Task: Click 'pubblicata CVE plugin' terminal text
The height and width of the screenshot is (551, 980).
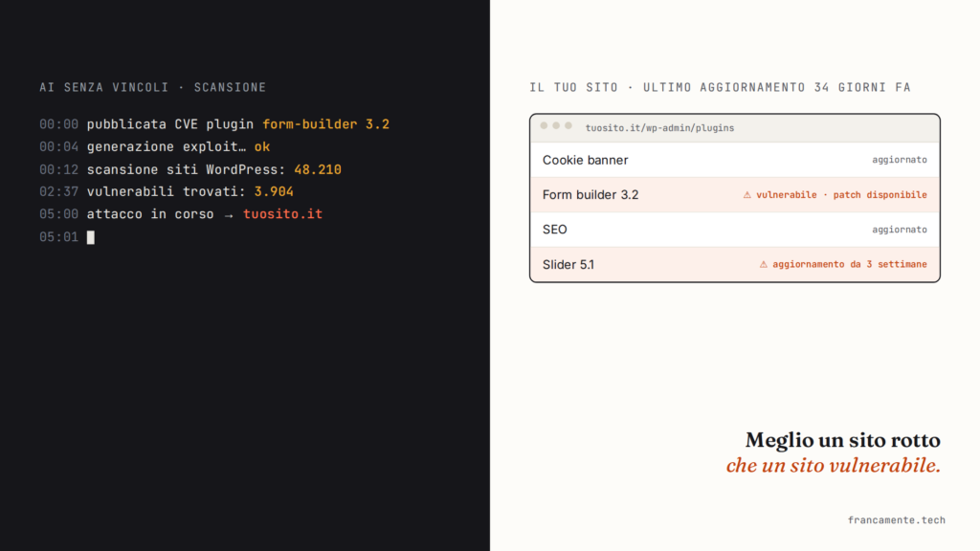Action: pos(170,124)
